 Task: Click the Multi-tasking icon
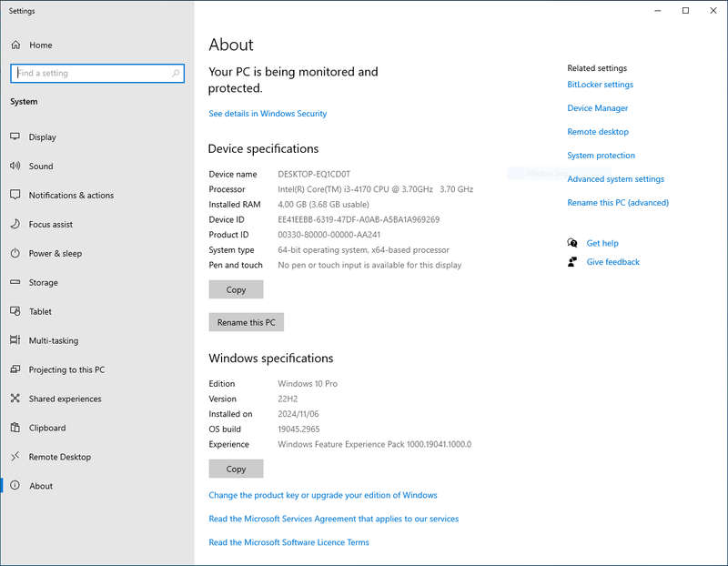(x=15, y=340)
